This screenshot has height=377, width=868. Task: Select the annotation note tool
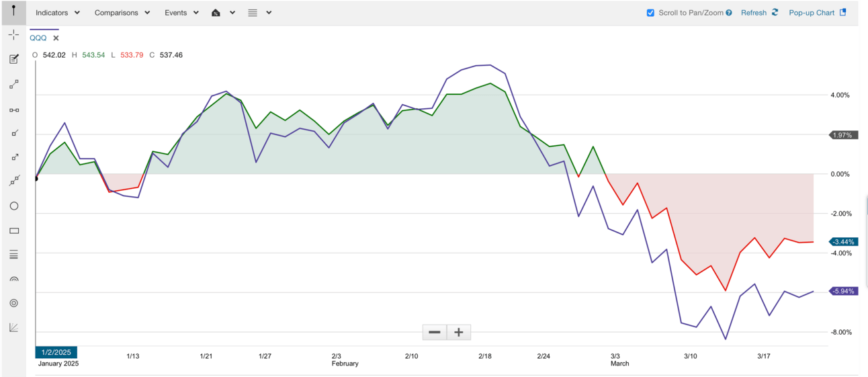coord(13,59)
